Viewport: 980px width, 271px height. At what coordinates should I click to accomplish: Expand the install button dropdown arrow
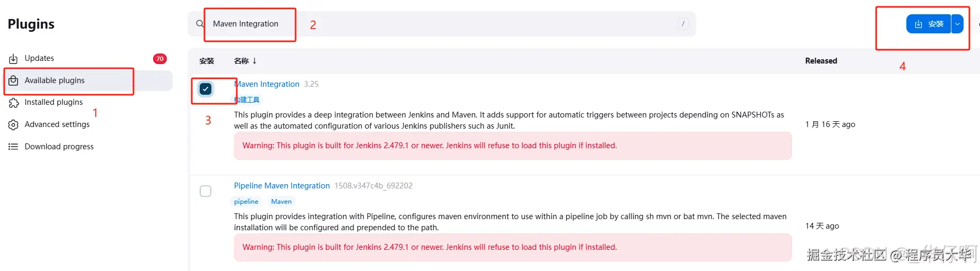(x=957, y=24)
